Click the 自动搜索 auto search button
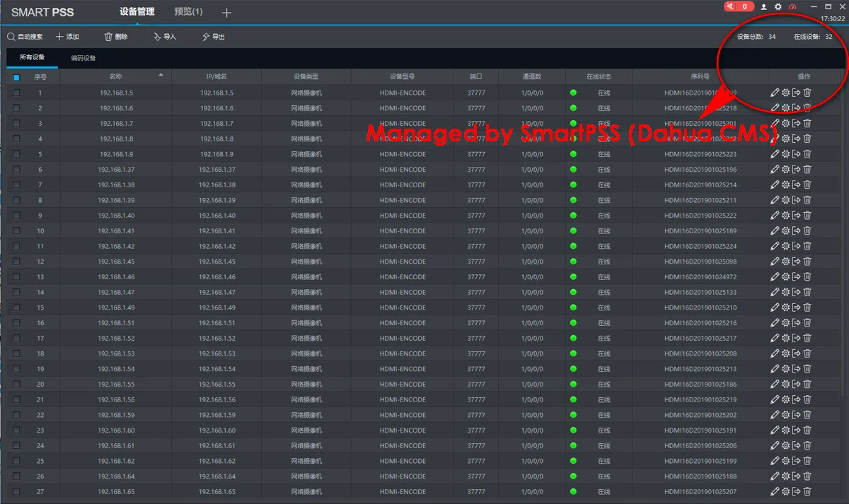Screen dimensions: 849x504 point(25,37)
